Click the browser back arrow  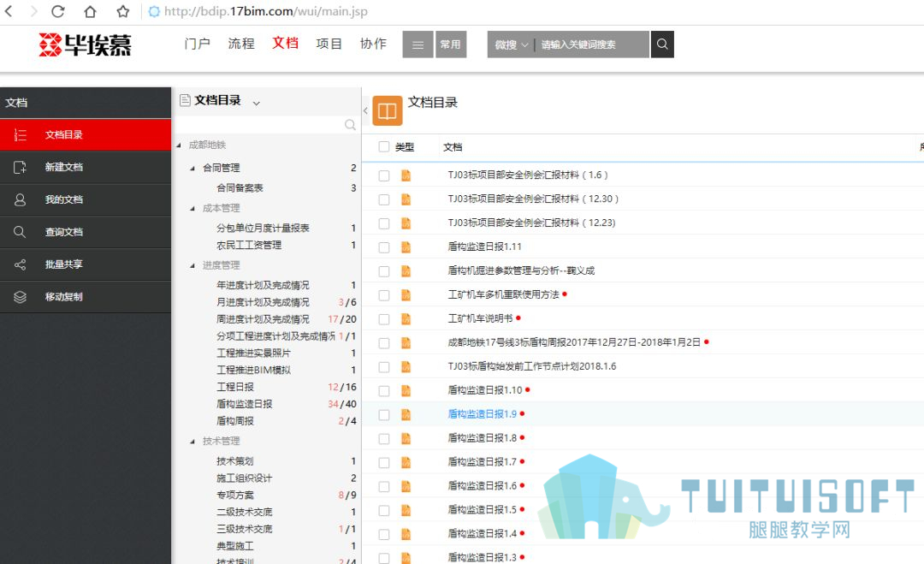tap(9, 11)
